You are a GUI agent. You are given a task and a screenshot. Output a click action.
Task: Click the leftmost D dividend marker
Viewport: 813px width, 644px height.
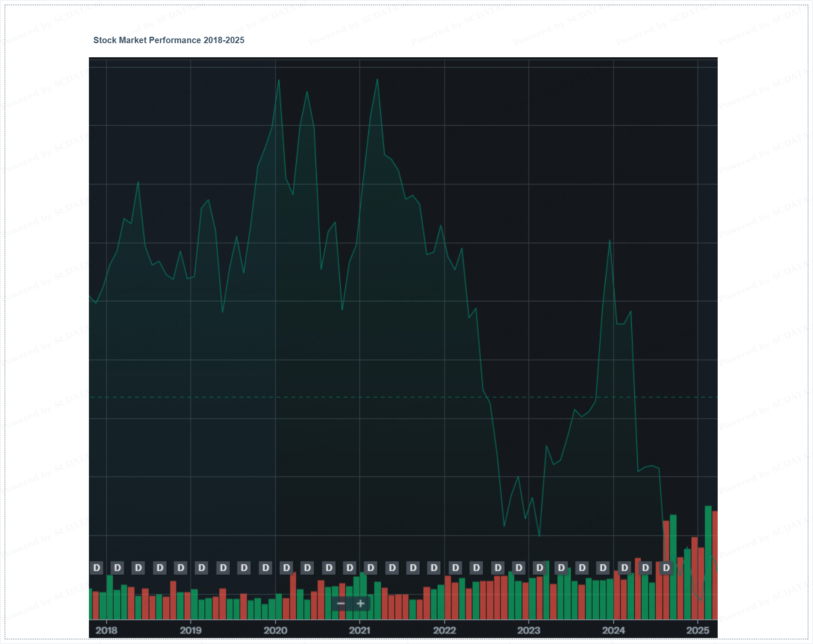click(x=97, y=568)
